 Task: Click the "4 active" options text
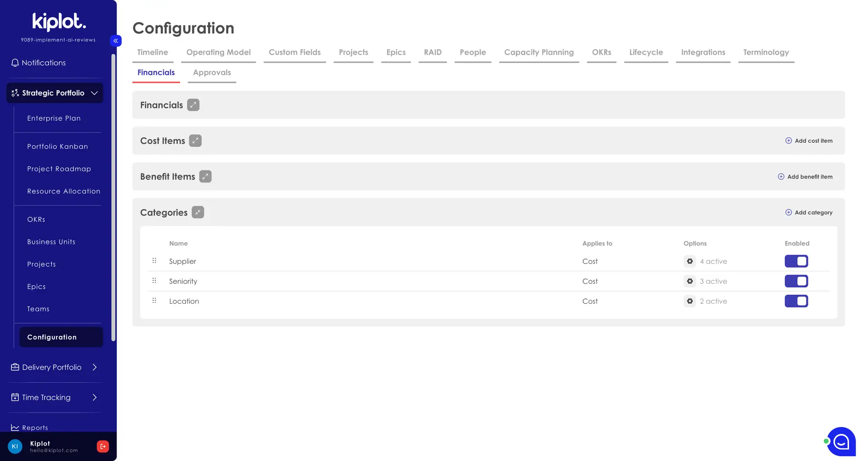(x=713, y=261)
